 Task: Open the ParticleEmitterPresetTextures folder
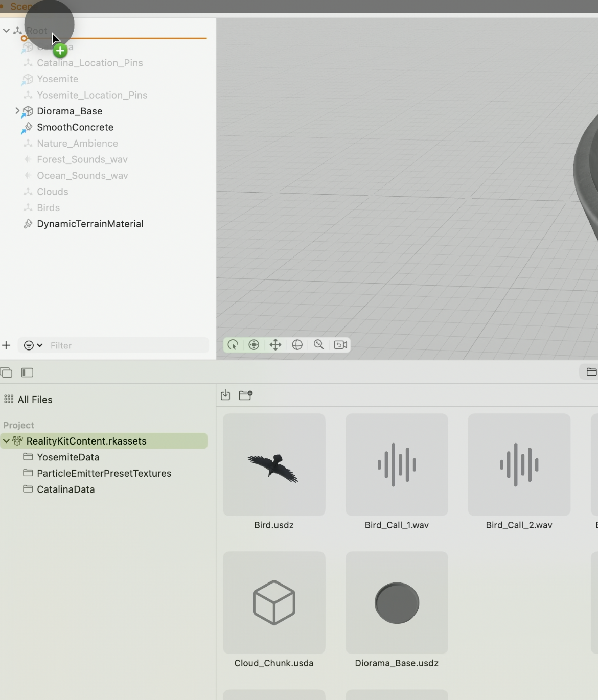pos(104,473)
